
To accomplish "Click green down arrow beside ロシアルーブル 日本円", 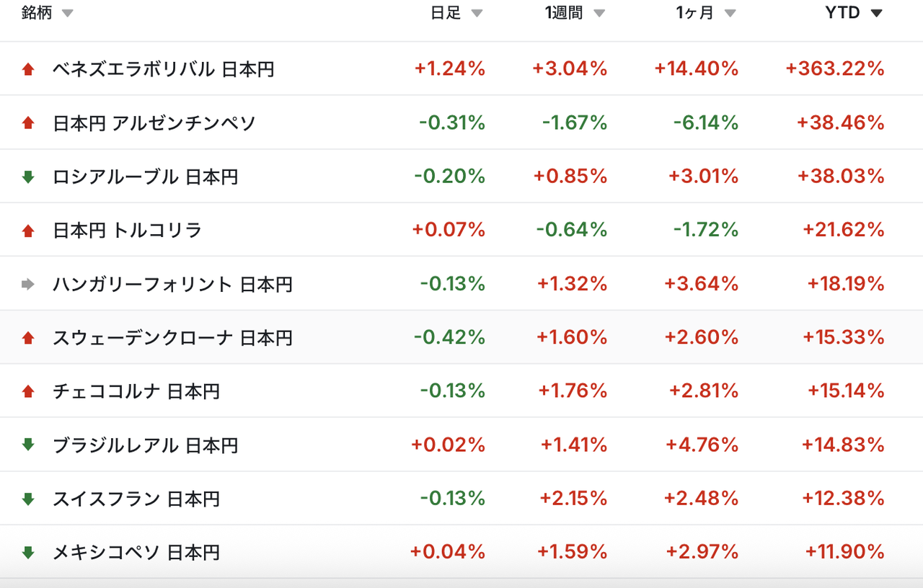I will point(28,177).
